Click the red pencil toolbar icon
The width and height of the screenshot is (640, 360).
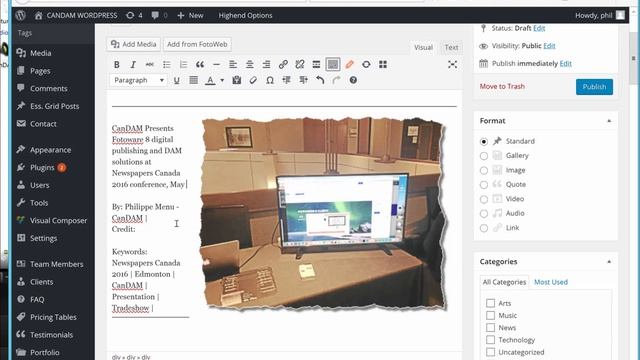(x=349, y=64)
